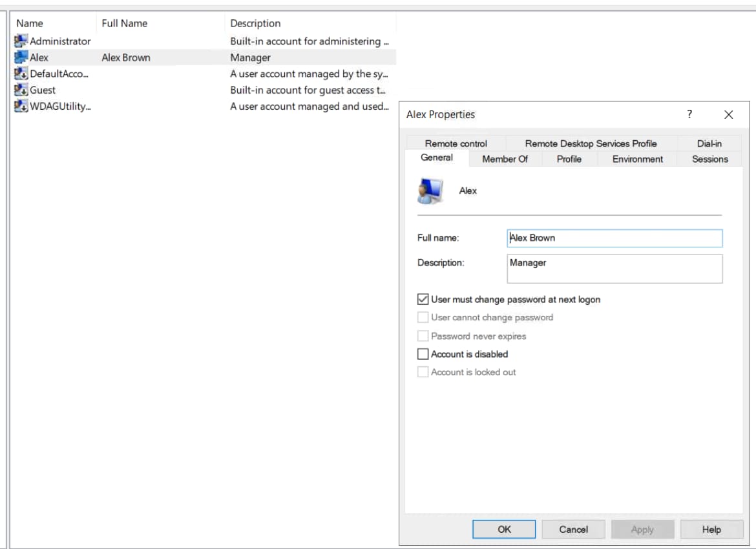
Task: Sort the list by Full Name column header
Action: click(125, 23)
